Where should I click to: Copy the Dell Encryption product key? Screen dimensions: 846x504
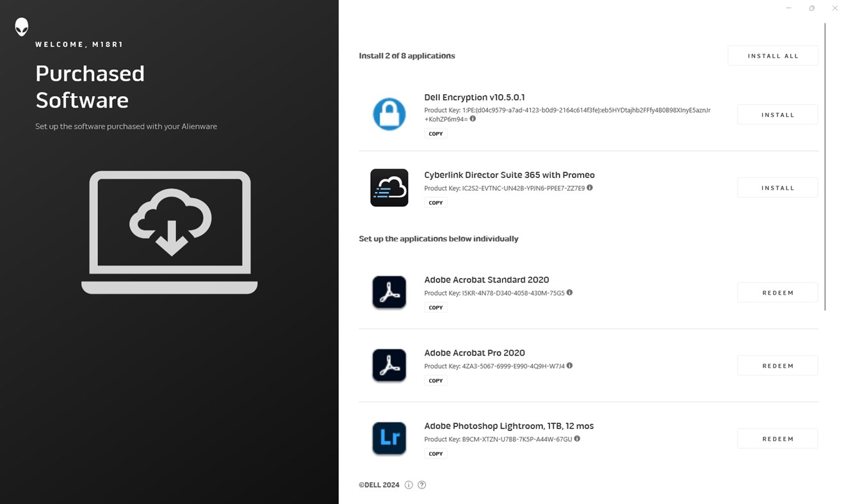point(435,134)
